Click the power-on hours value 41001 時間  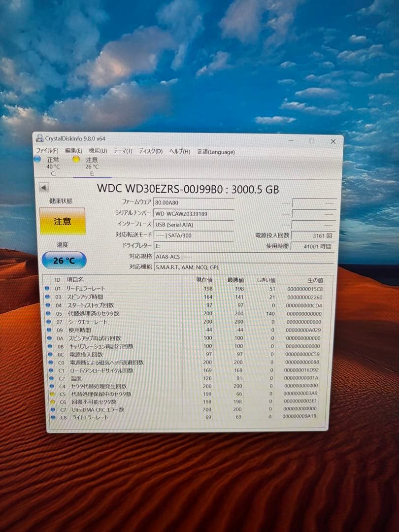pos(313,246)
